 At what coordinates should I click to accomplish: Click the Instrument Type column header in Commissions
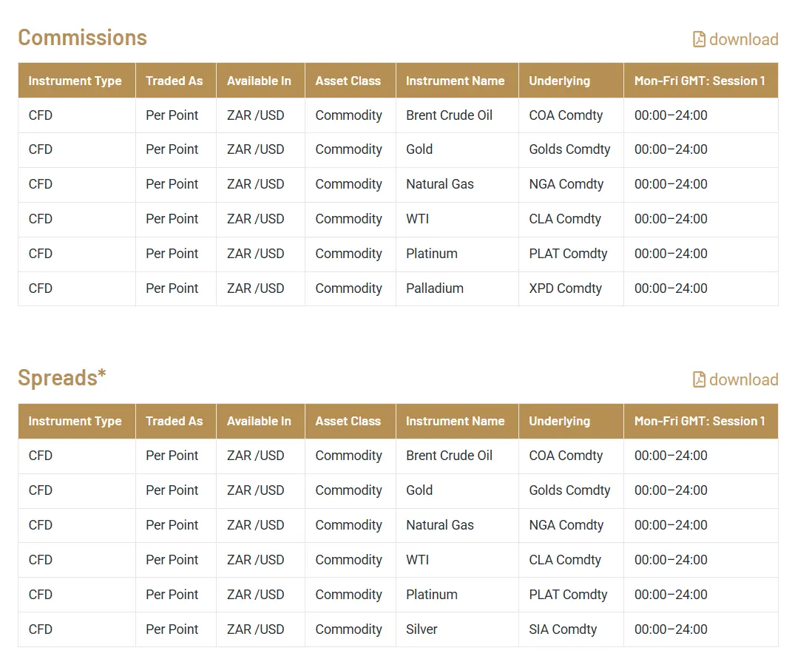click(75, 81)
